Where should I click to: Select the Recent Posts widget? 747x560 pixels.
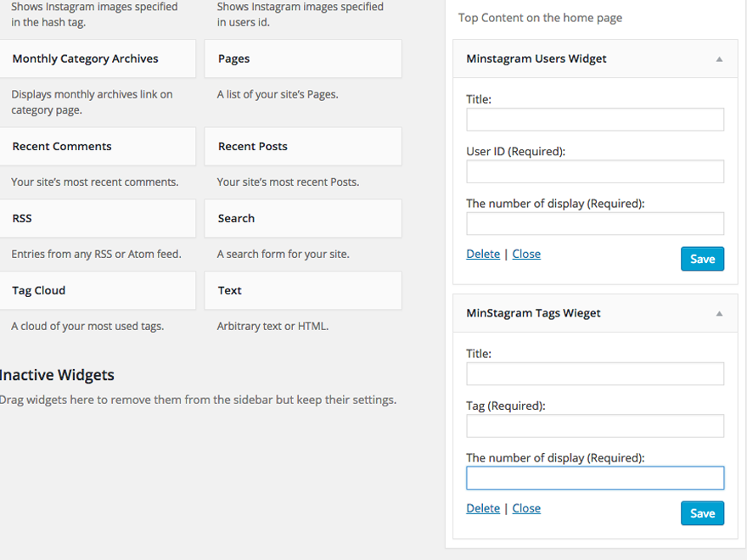(x=303, y=146)
